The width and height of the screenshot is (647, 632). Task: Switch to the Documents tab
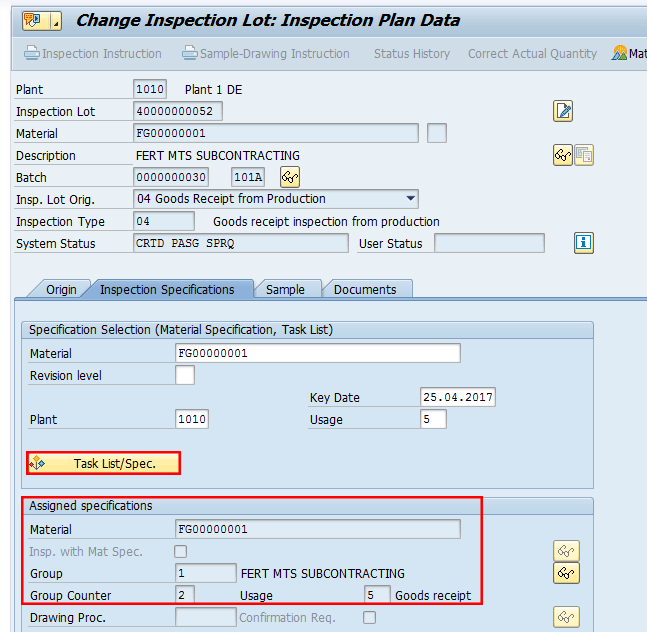point(365,289)
